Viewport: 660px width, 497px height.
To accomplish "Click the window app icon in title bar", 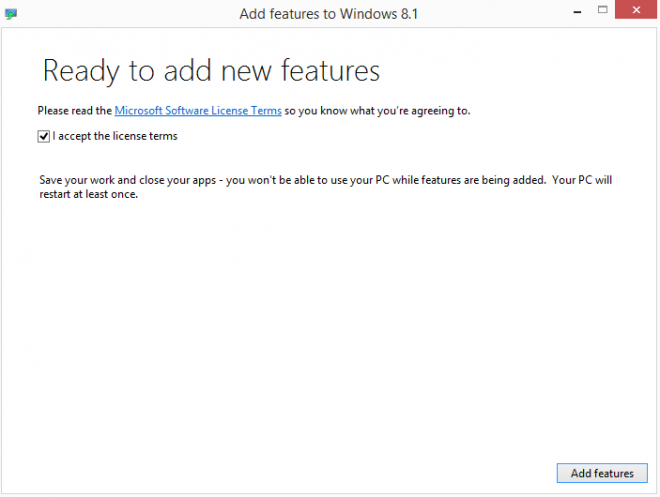I will click(11, 14).
